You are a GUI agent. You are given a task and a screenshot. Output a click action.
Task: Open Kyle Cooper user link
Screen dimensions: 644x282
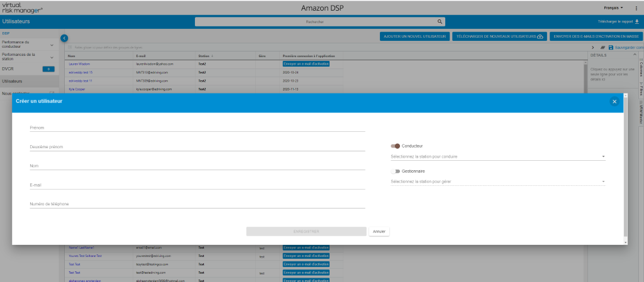77,89
